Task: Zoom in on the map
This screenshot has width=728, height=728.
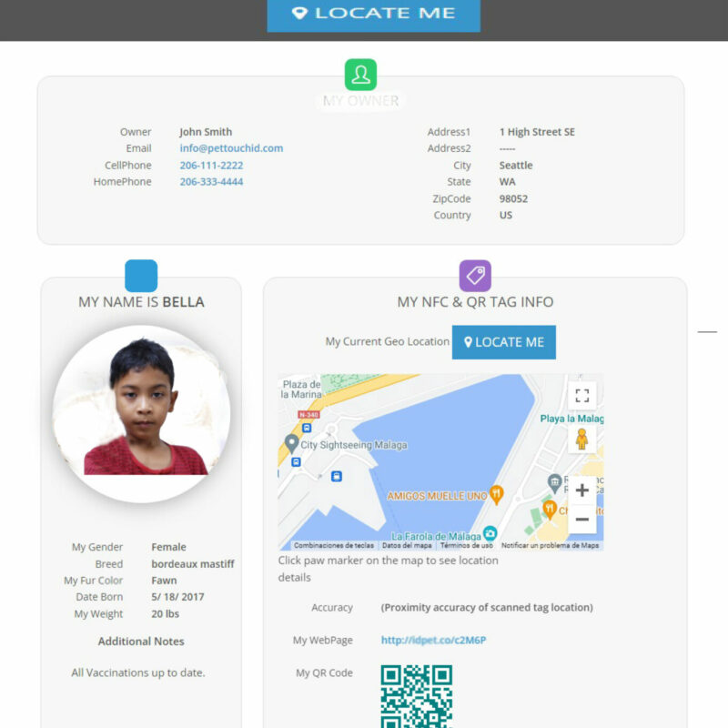Action: (x=581, y=490)
